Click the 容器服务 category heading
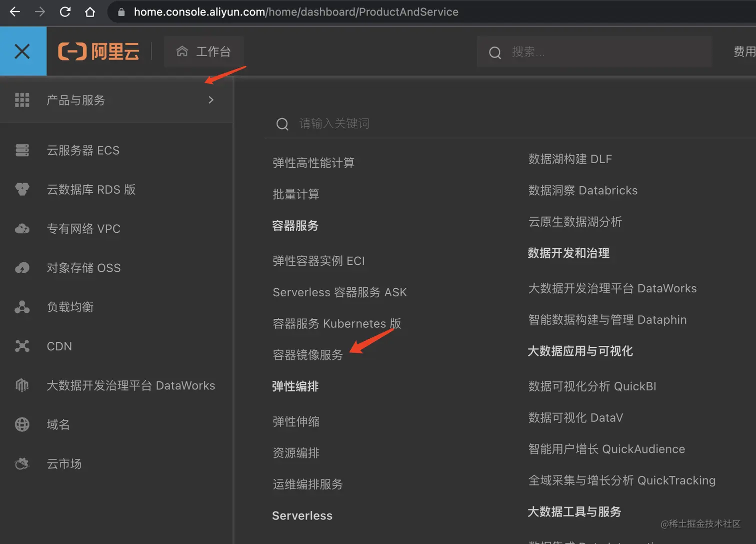756x544 pixels. (x=295, y=226)
